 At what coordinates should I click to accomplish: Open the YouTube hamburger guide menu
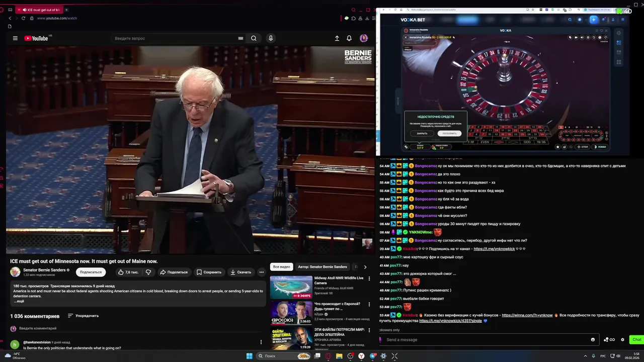[x=15, y=38]
